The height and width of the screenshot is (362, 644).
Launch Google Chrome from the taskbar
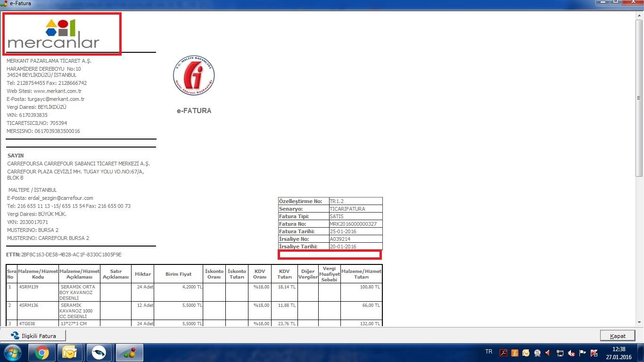coord(42,353)
